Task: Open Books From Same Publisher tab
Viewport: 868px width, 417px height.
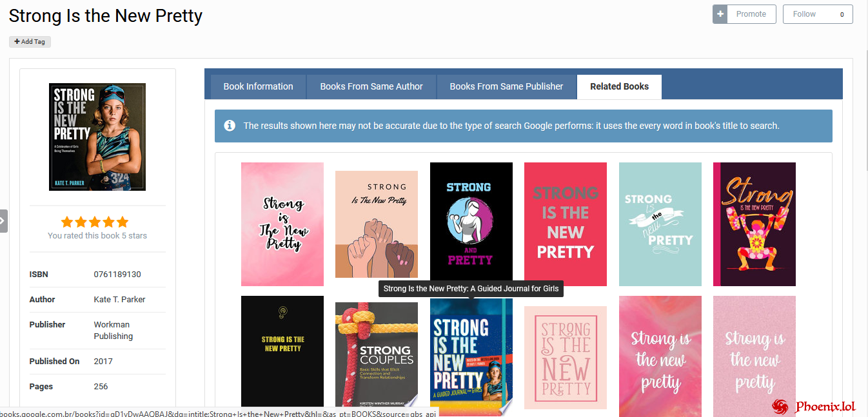Action: click(x=506, y=86)
